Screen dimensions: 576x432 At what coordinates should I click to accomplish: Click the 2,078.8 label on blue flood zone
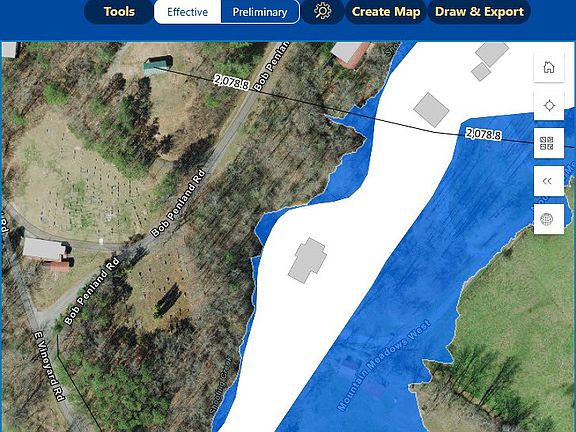click(x=483, y=134)
